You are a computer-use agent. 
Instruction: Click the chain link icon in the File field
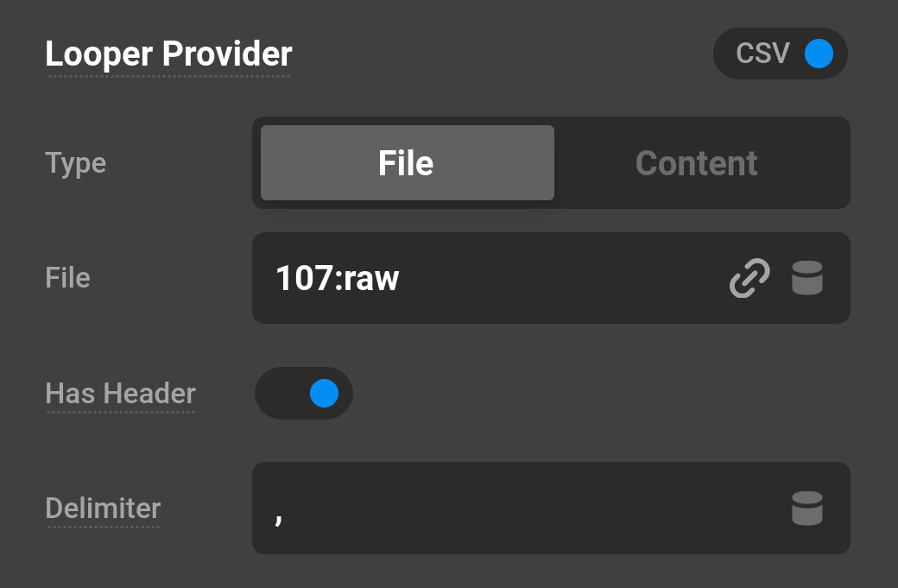[x=749, y=278]
